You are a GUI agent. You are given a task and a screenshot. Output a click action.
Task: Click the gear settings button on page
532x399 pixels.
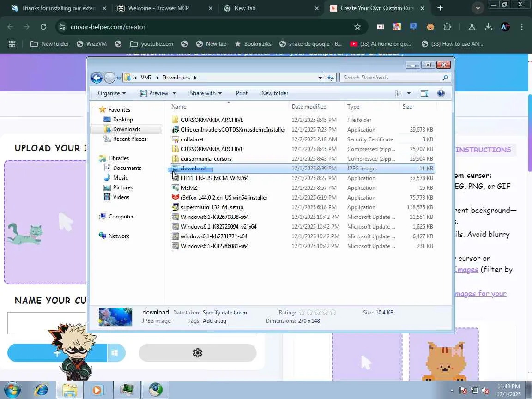pos(198,353)
